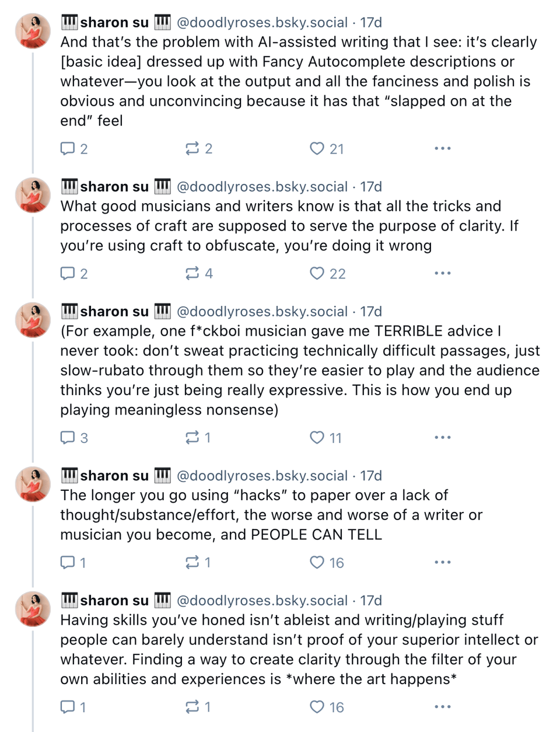Screen dimensions: 560x732
Task: Like the top post about Fancy Autocomplete
Action: (317, 149)
